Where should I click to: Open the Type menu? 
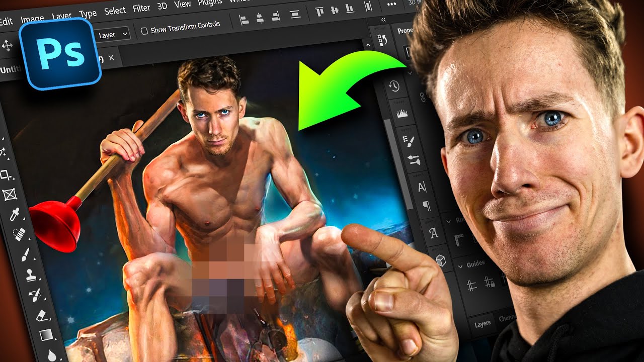click(88, 14)
